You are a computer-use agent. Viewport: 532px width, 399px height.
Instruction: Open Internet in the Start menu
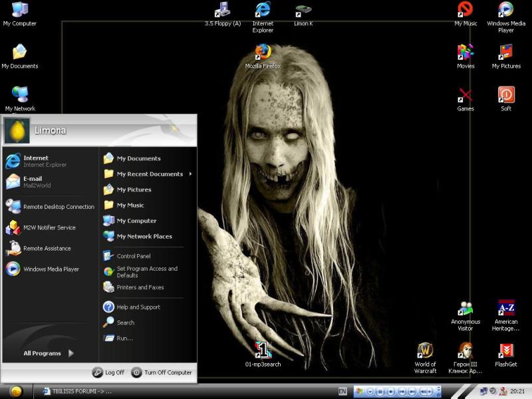51,161
